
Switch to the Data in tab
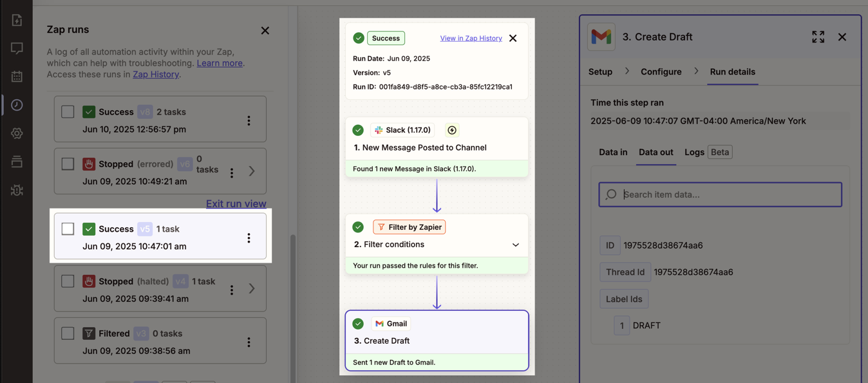point(613,152)
